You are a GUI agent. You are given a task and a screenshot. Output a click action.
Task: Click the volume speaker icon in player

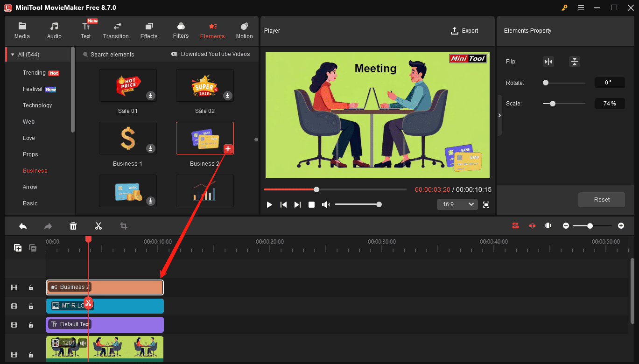pyautogui.click(x=326, y=204)
